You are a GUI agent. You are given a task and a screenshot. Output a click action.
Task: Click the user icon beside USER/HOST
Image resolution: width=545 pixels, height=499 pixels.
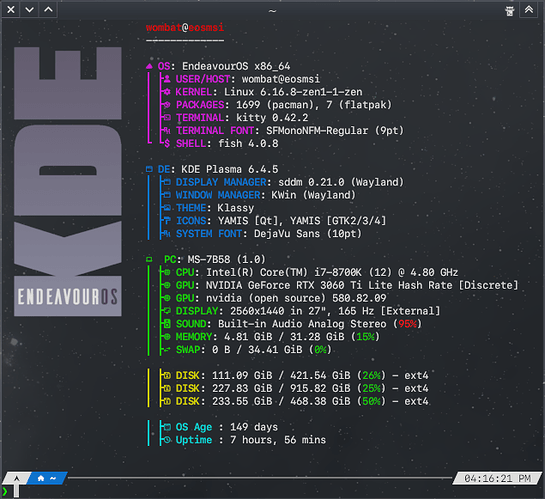[167, 79]
